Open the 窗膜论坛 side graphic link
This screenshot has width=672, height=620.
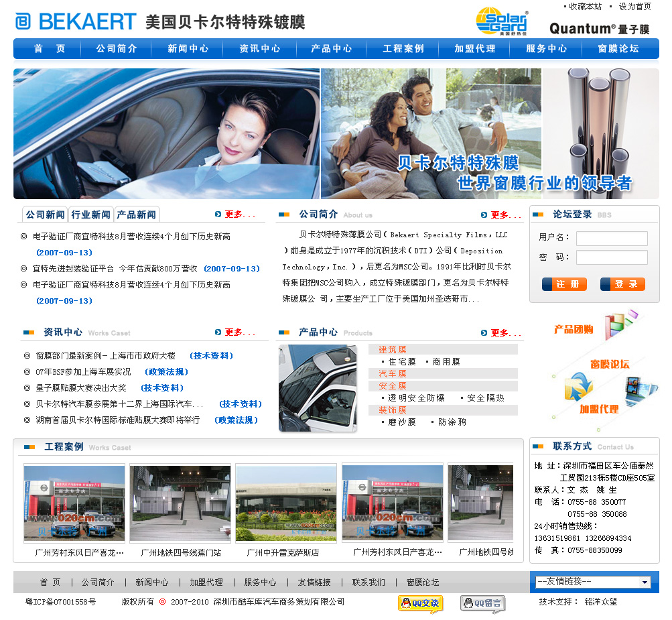(610, 364)
